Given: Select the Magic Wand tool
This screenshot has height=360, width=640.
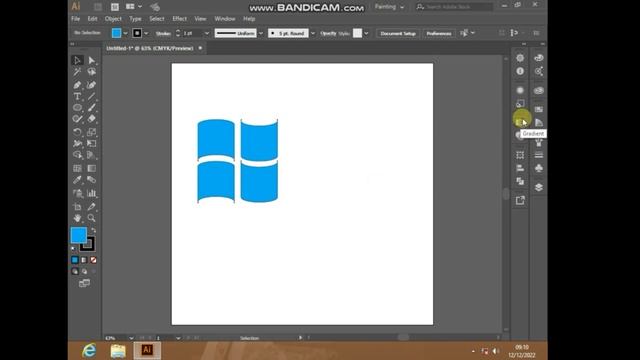Looking at the screenshot, I should (77, 72).
